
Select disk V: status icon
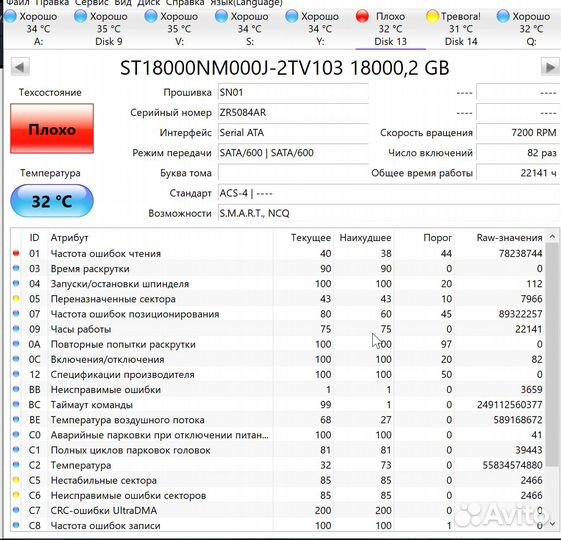pyautogui.click(x=151, y=16)
